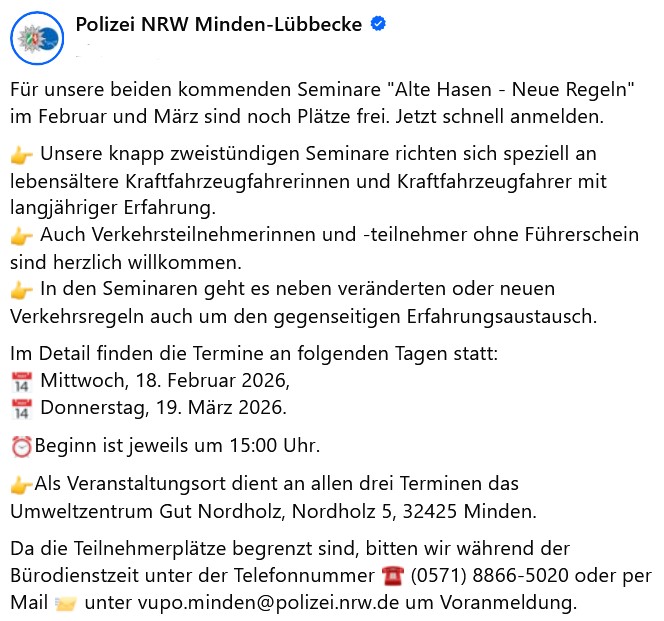Click pointing hand emoji before "Unsere knapp"

[21, 156]
